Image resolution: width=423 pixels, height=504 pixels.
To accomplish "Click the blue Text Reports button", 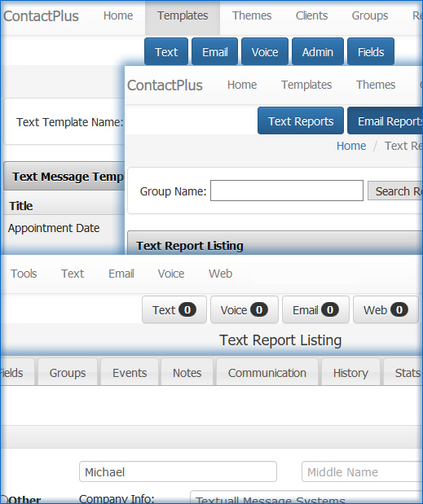I will click(301, 121).
